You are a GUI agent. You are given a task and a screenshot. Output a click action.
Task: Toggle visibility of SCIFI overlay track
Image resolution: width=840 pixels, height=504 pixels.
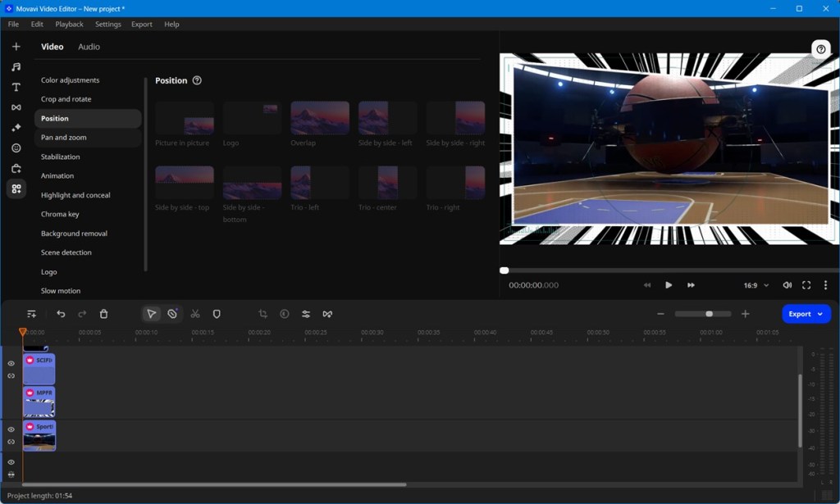11,363
